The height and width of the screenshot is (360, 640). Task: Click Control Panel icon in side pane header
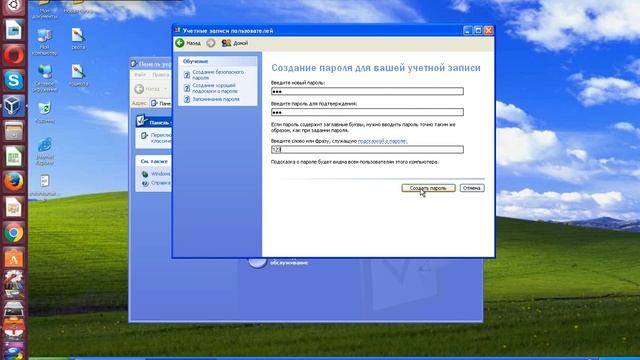point(142,121)
